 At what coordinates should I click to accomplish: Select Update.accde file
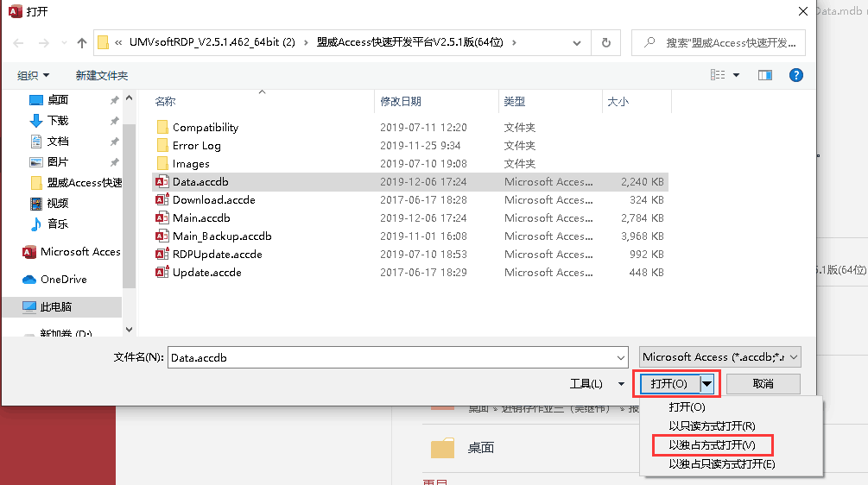click(x=409, y=273)
